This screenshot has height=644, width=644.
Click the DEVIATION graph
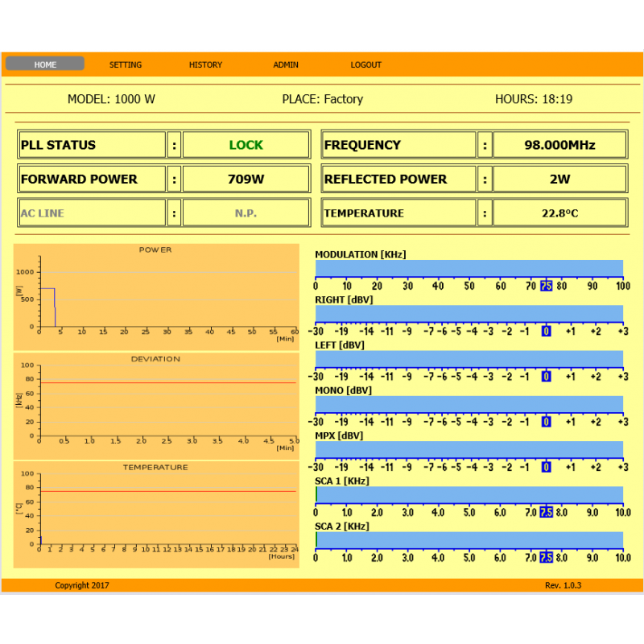[156, 405]
